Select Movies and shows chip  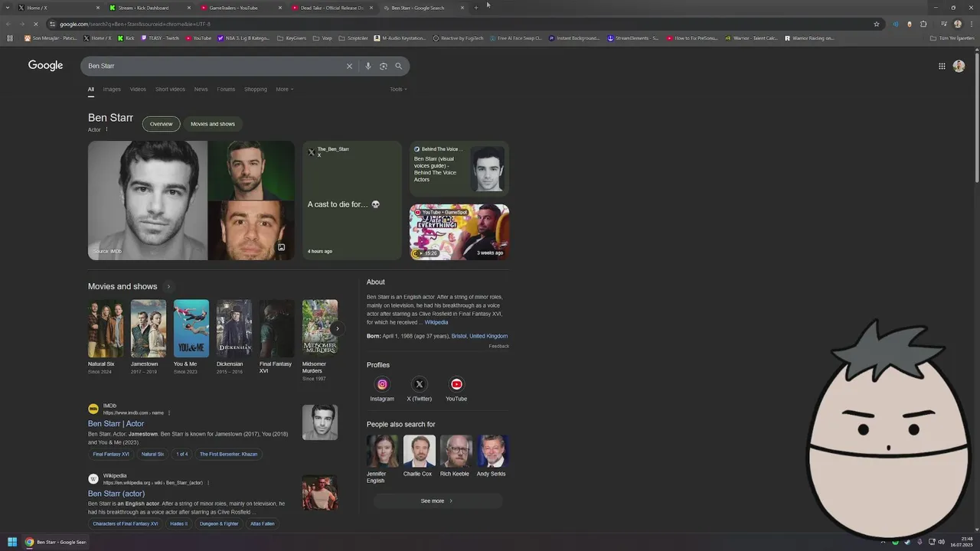213,124
